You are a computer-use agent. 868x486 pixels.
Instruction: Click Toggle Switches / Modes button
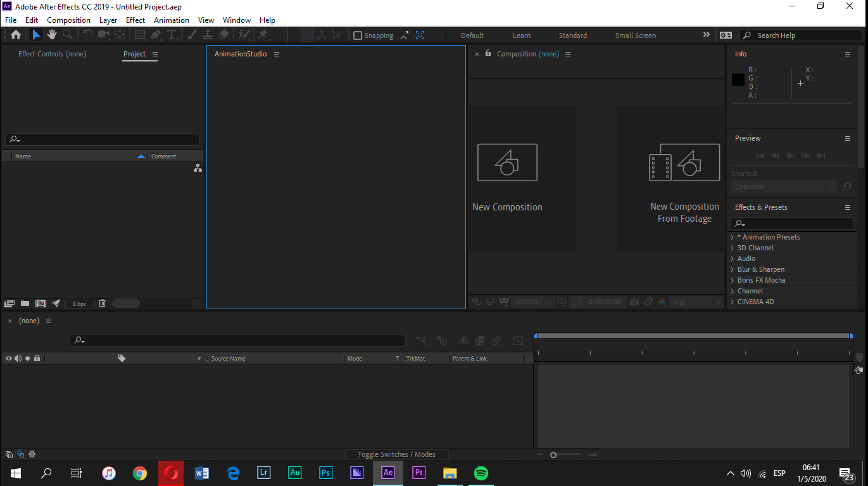pyautogui.click(x=396, y=454)
